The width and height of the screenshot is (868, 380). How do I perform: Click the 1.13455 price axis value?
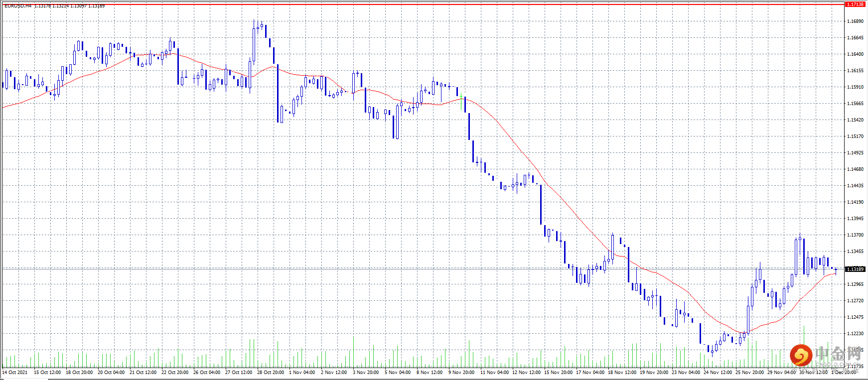(x=855, y=252)
